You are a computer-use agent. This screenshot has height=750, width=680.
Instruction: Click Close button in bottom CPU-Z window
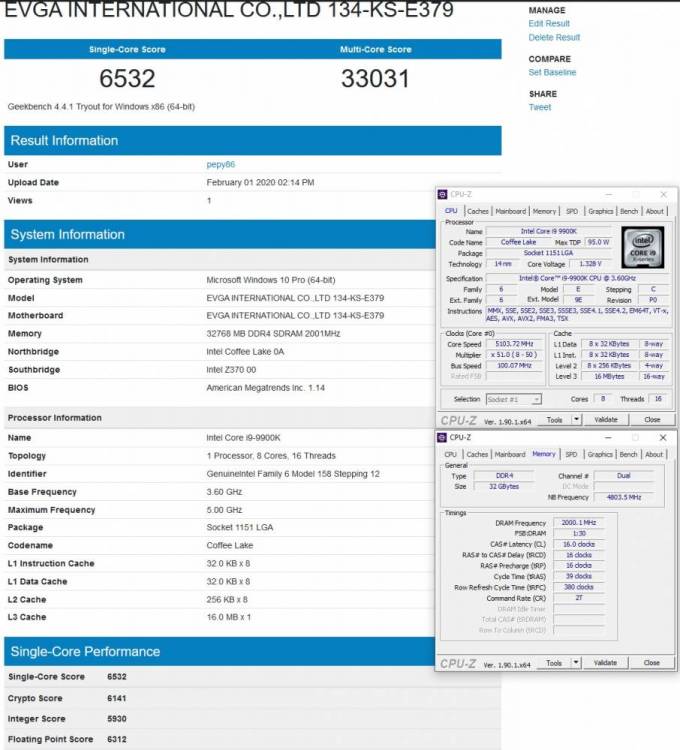651,662
